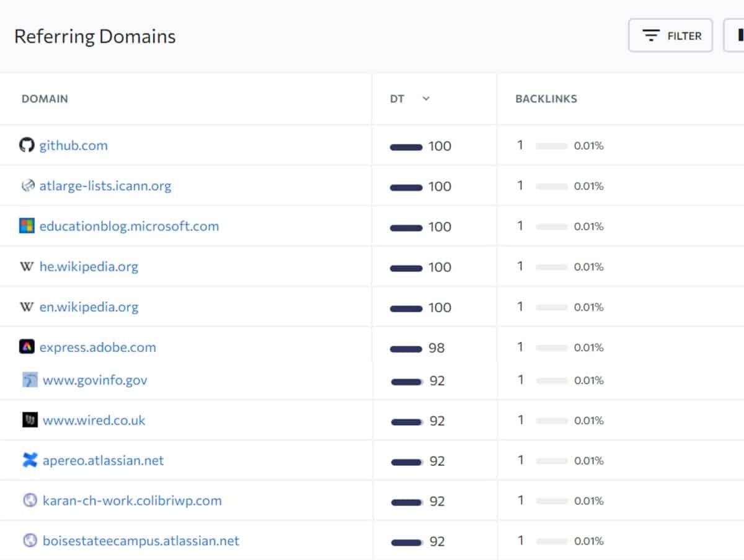Click the globe icon beside karan-ch-work.colibriwp.com

click(29, 500)
